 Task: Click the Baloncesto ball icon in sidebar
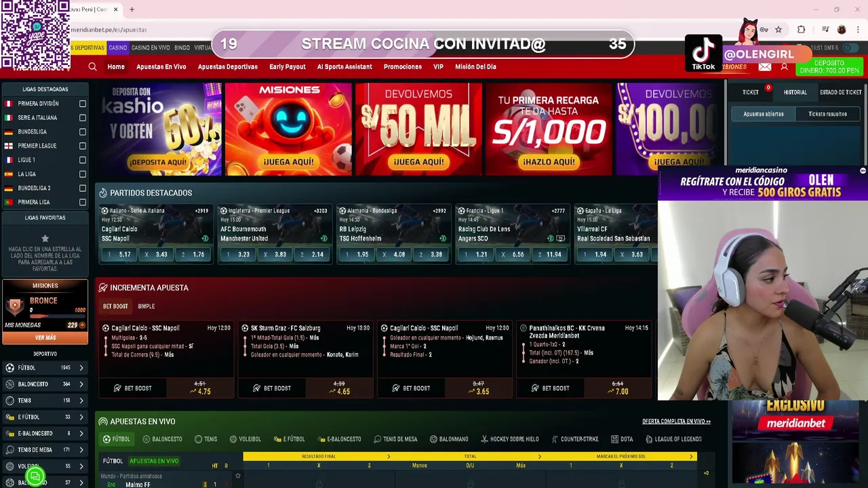pos(9,384)
